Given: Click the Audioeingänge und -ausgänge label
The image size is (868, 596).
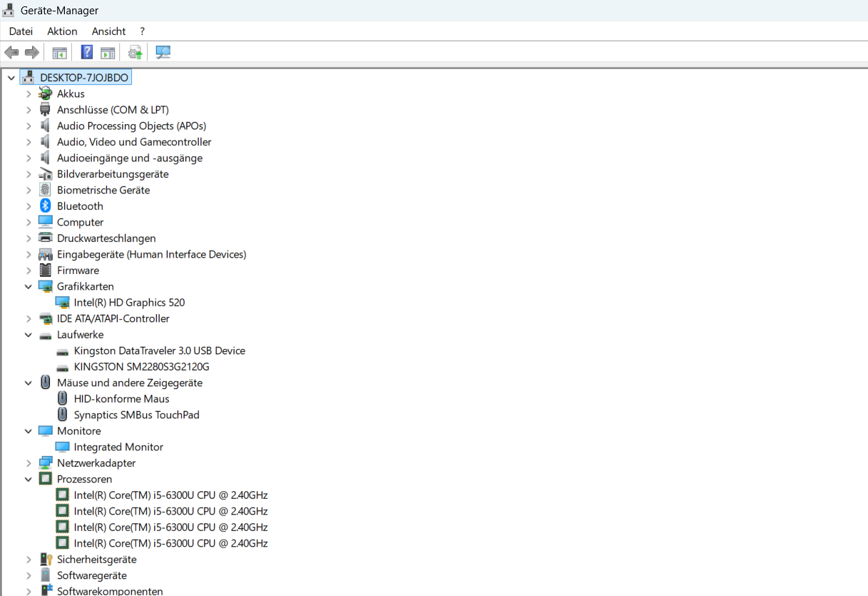Looking at the screenshot, I should (130, 158).
